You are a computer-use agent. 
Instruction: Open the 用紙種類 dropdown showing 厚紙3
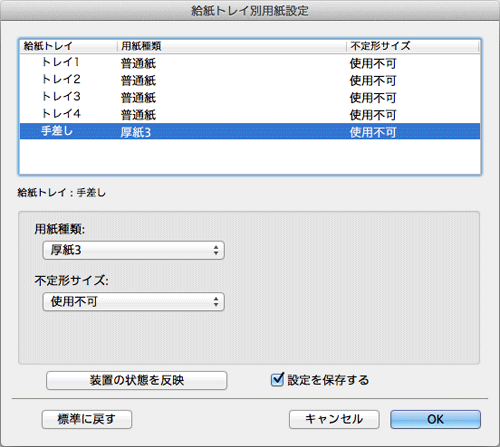(133, 250)
